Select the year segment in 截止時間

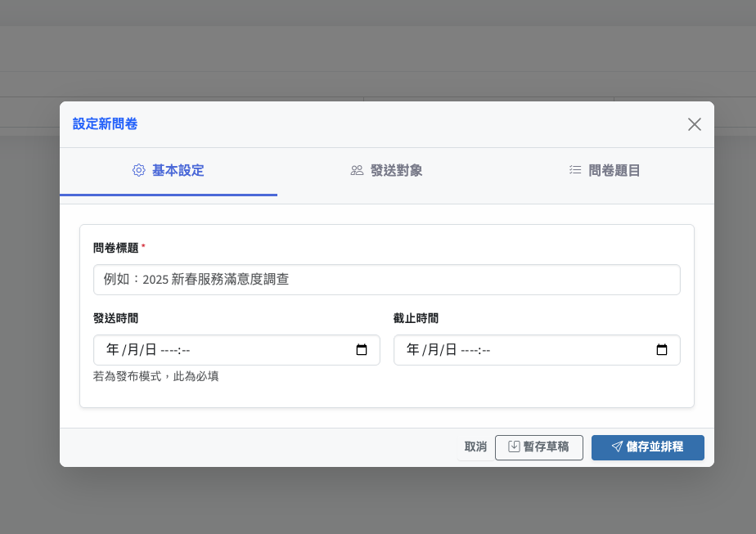413,350
